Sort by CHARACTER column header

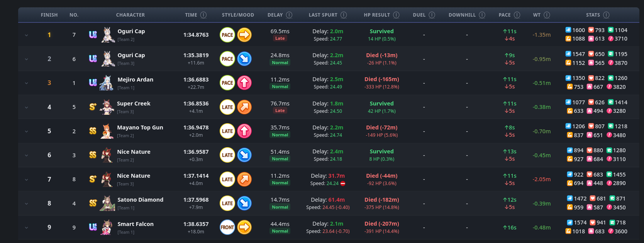point(130,15)
